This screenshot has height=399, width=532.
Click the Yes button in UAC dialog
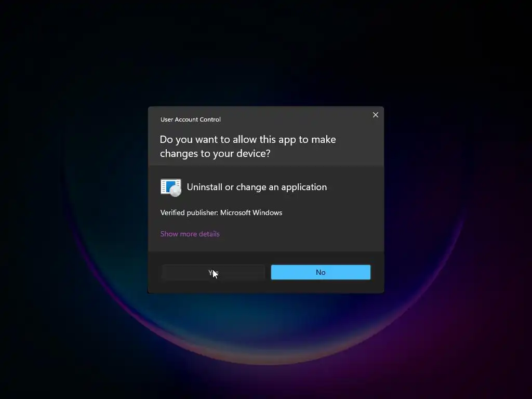213,272
